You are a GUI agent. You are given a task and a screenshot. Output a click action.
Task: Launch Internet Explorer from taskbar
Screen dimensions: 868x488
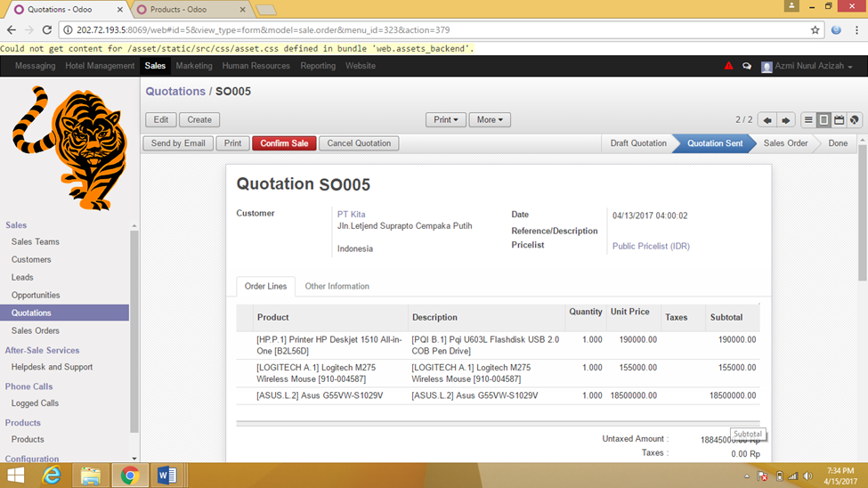52,476
